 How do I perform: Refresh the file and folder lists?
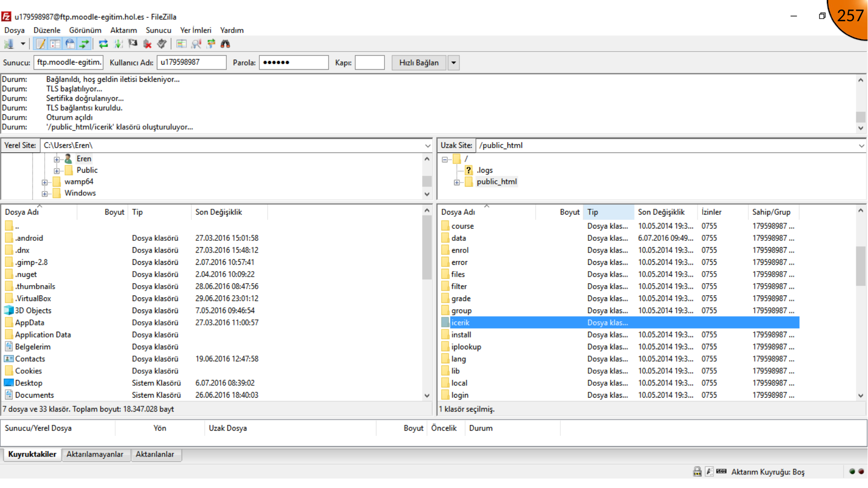click(103, 44)
